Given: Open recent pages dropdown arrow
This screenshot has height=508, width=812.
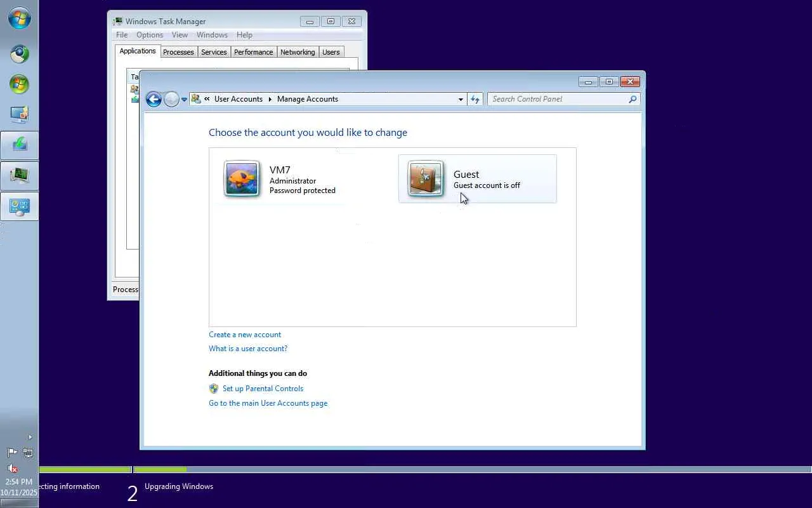Looking at the screenshot, I should pyautogui.click(x=185, y=100).
